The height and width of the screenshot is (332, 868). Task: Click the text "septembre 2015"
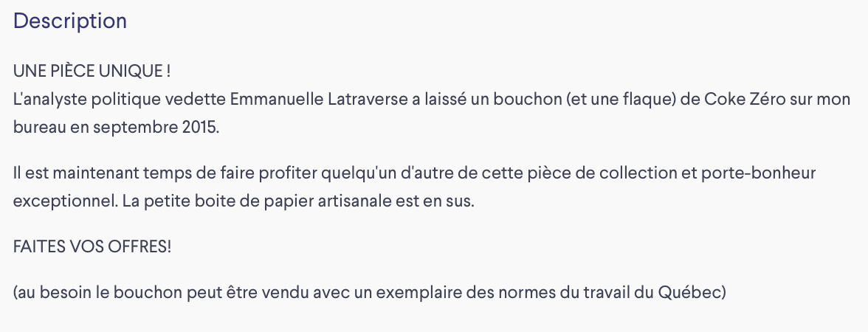[x=155, y=127]
